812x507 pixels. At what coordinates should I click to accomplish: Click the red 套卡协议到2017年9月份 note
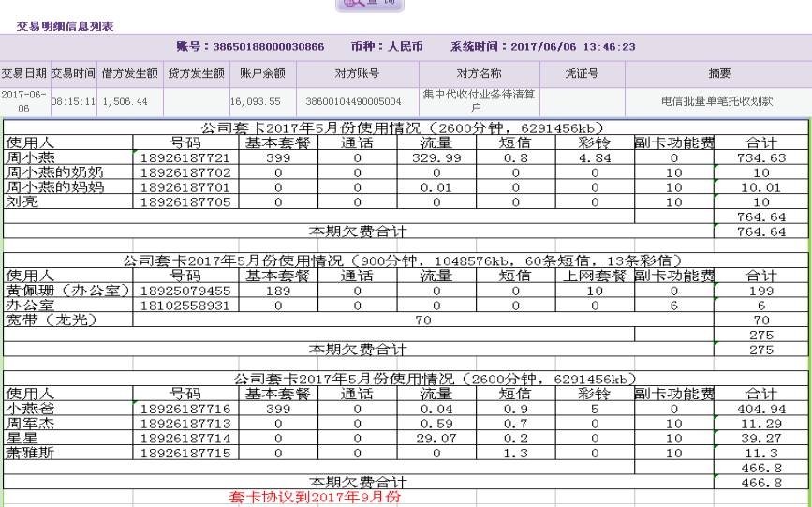tap(315, 498)
